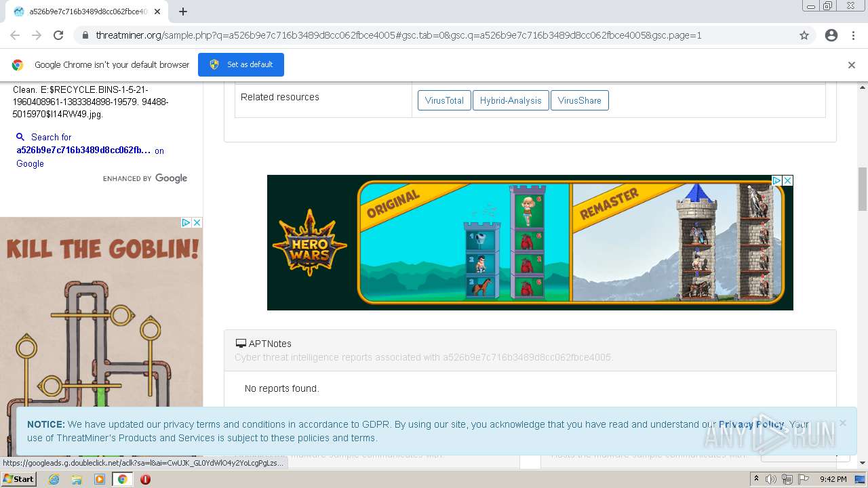Open the Chrome three-dot menu
The height and width of the screenshot is (488, 868).
pyautogui.click(x=853, y=35)
